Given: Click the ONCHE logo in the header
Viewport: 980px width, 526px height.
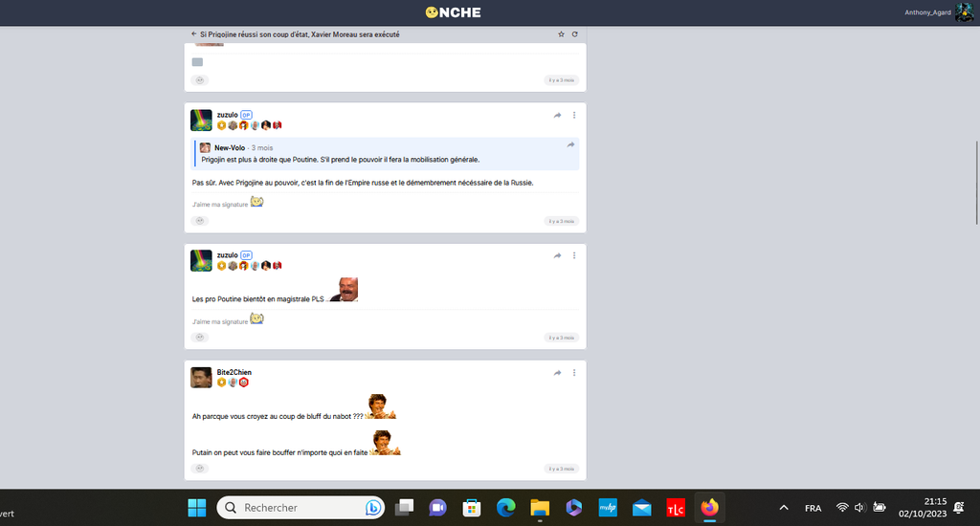Looking at the screenshot, I should point(453,12).
